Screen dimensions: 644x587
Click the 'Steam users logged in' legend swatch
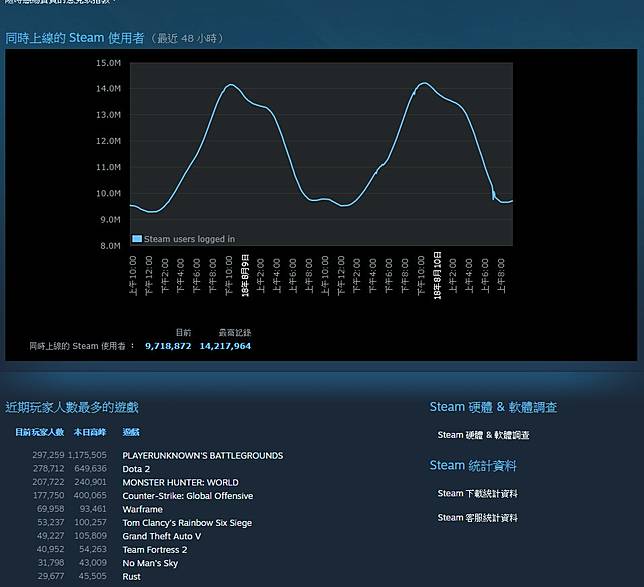[x=137, y=239]
